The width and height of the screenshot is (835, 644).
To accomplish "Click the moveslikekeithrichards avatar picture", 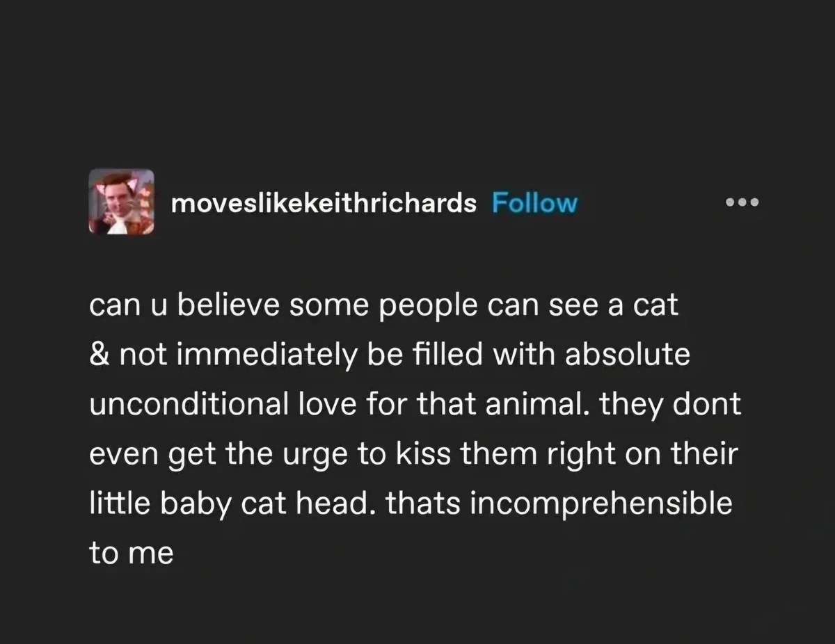I will click(x=121, y=202).
